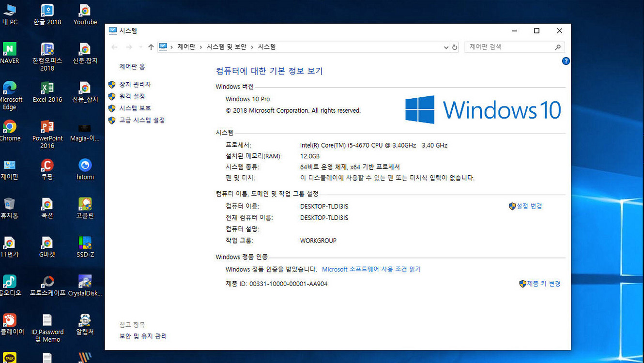Open the NAVER desktop icon

point(10,53)
